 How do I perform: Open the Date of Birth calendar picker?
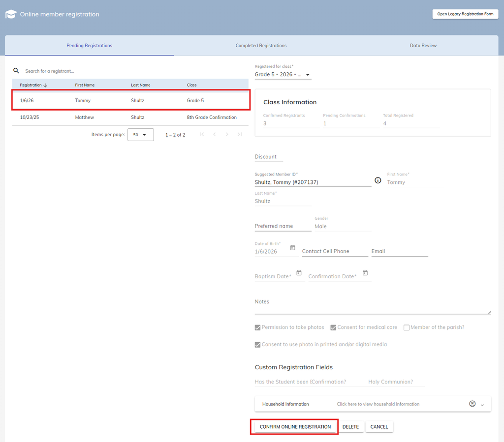point(292,247)
